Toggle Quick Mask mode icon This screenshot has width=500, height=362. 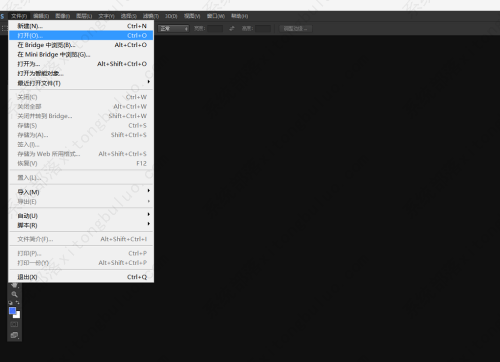(x=14, y=324)
